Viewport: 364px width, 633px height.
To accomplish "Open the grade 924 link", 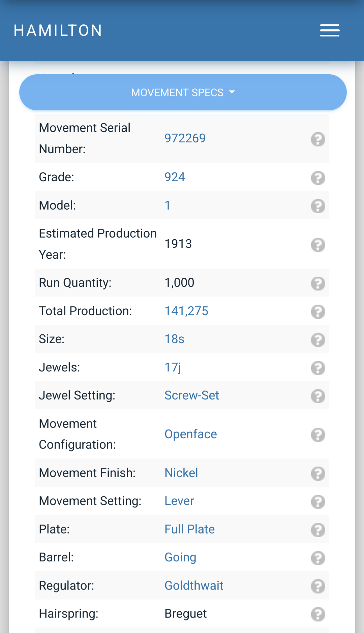I will (x=175, y=177).
